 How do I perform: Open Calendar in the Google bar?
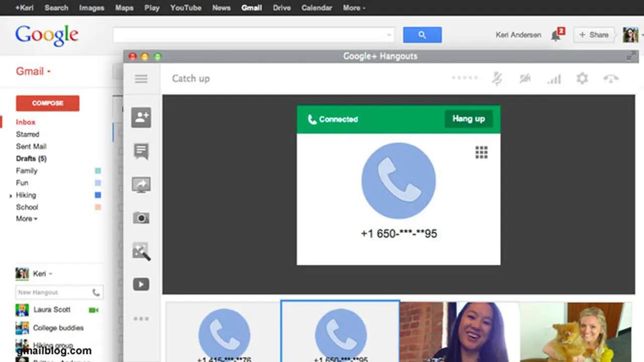point(316,8)
